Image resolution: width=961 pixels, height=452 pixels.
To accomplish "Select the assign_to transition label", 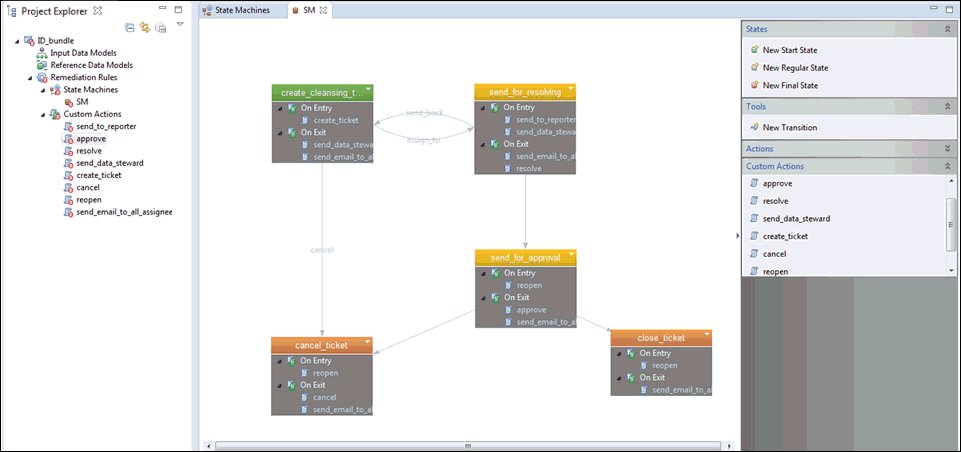I will point(424,140).
